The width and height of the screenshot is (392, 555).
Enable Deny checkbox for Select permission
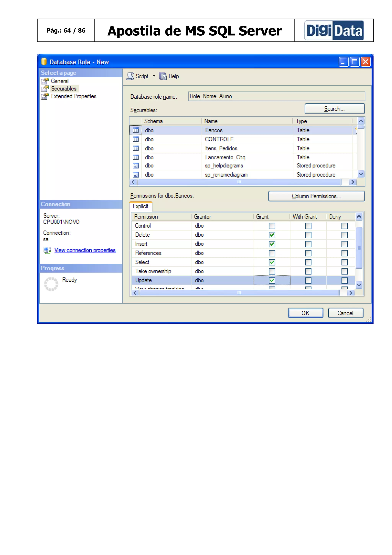[344, 262]
